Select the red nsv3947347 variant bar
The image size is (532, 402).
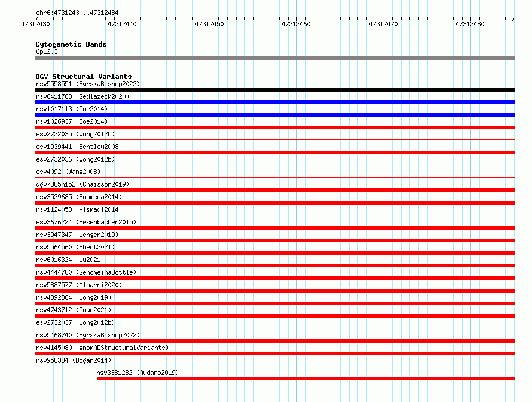pyautogui.click(x=275, y=240)
